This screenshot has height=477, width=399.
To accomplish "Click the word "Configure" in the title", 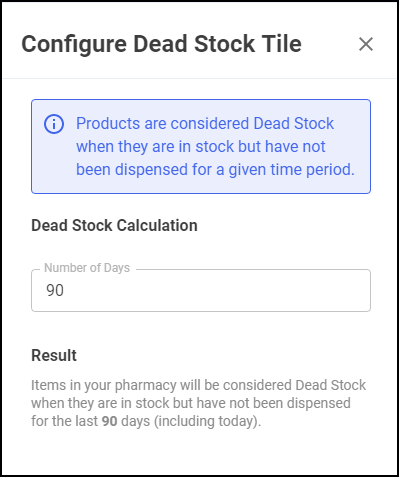I will [74, 45].
